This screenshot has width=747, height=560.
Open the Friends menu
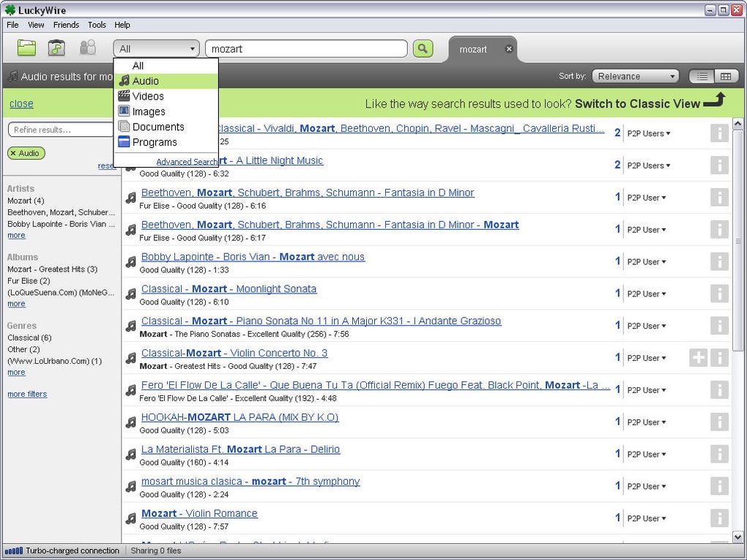point(66,25)
